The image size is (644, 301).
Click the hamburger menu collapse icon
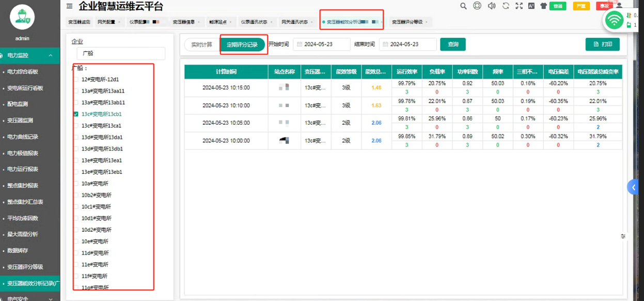(70, 6)
